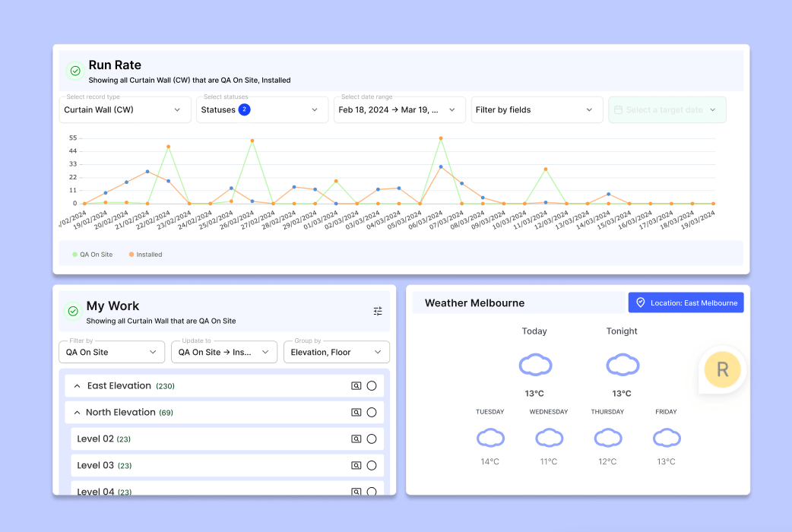Open the Select a target date picker
Image resolution: width=792 pixels, height=532 pixels.
(667, 109)
